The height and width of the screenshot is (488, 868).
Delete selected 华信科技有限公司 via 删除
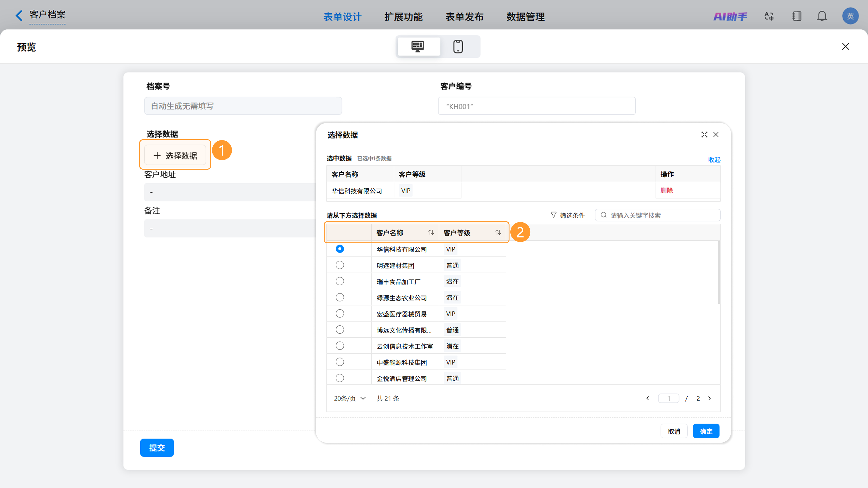coord(667,190)
